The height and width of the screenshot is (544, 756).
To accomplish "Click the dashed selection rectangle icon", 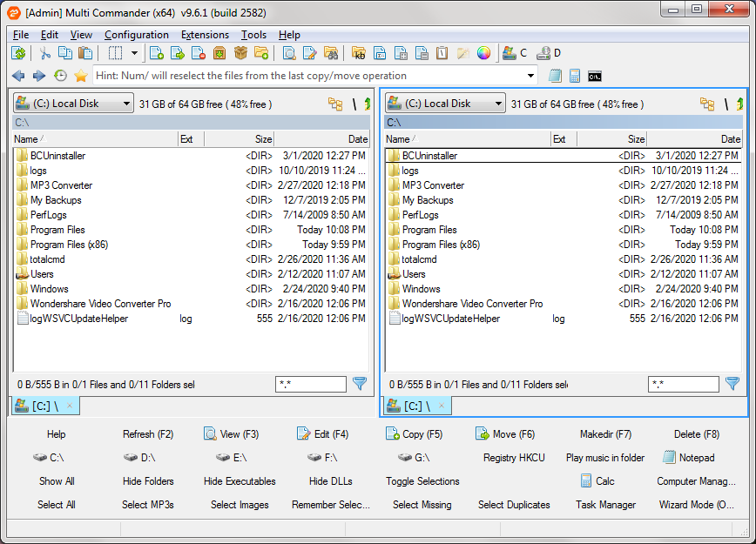I will 115,53.
